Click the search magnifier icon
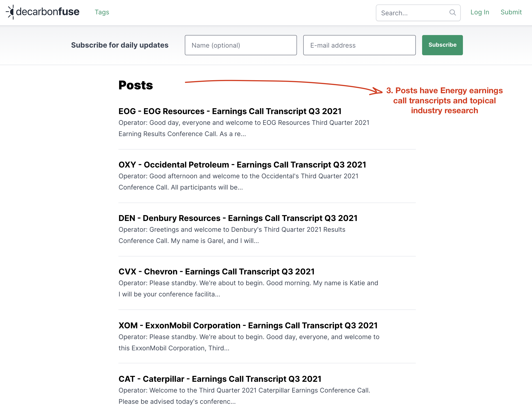532x415 pixels. [452, 13]
